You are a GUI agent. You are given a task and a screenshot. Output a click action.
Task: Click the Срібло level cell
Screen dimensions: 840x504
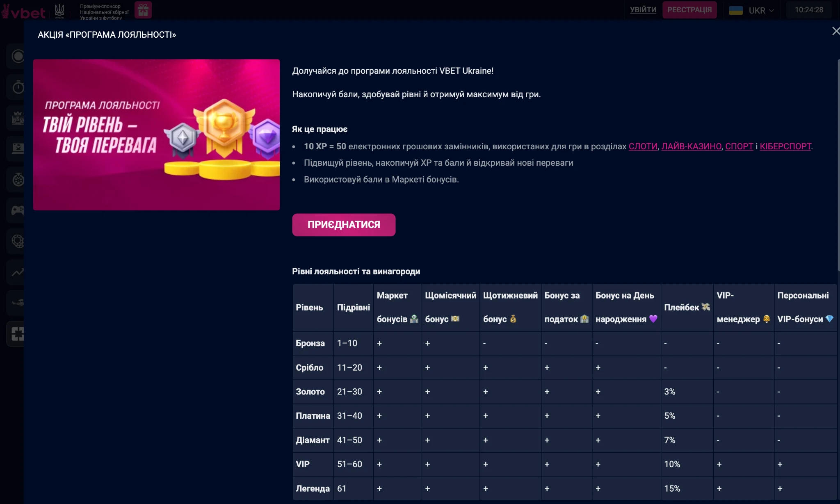(313, 367)
